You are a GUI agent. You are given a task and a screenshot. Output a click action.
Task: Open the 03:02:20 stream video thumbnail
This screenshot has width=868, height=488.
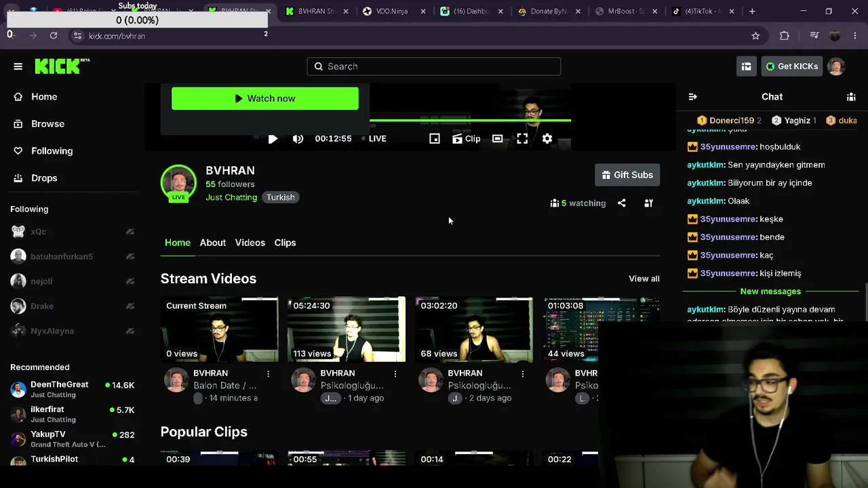pyautogui.click(x=474, y=329)
